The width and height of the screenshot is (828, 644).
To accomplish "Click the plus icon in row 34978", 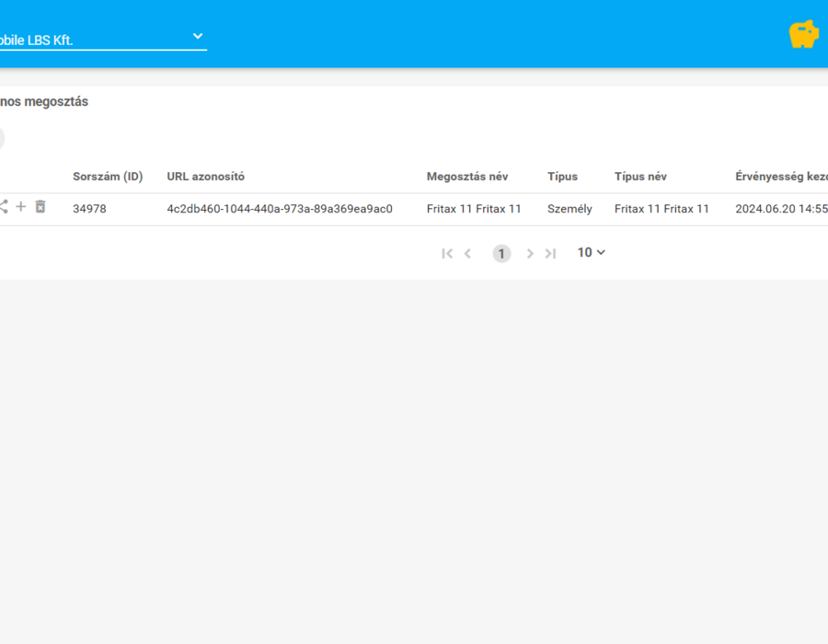I will pos(20,206).
